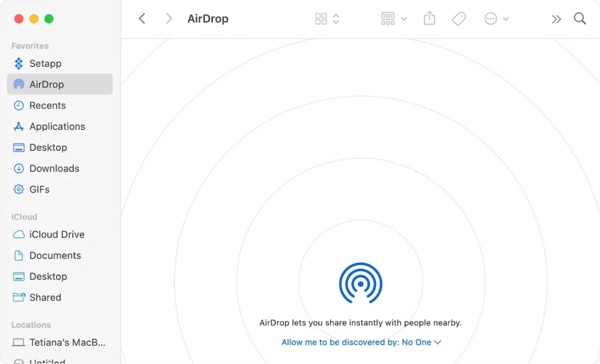The image size is (600, 364).
Task: Open Recents in sidebar
Action: [60, 105]
